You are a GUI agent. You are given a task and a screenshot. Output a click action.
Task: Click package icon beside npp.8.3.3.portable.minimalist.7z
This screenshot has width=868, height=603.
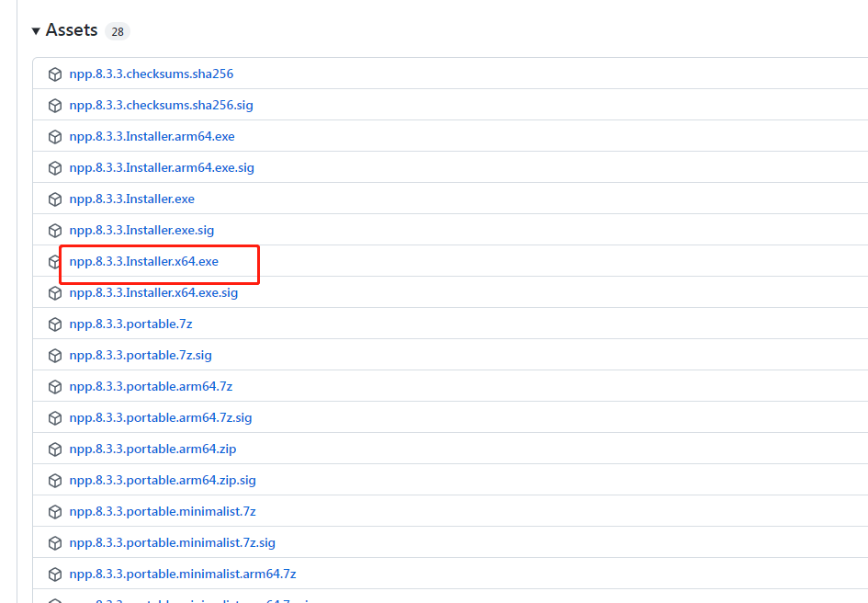click(55, 512)
